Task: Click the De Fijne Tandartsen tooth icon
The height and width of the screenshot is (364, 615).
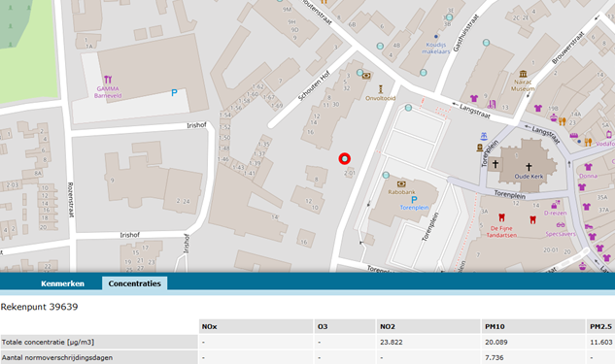Action: [x=501, y=217]
